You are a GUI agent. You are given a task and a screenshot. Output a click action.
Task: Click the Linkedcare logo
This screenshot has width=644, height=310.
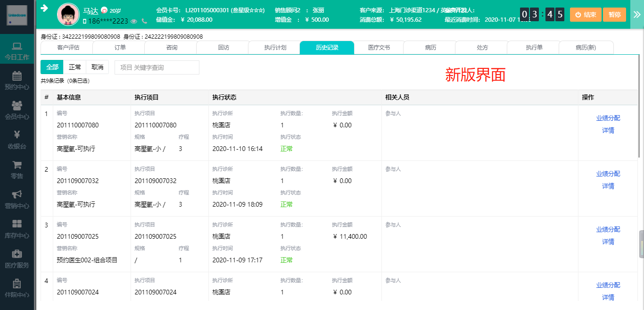[x=17, y=16]
